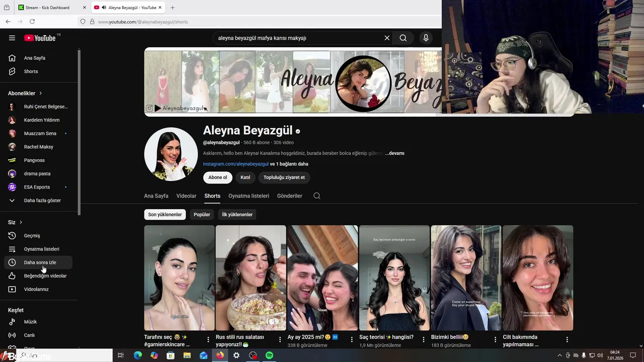
Task: Open the Gönderiler channel tab
Action: click(289, 196)
